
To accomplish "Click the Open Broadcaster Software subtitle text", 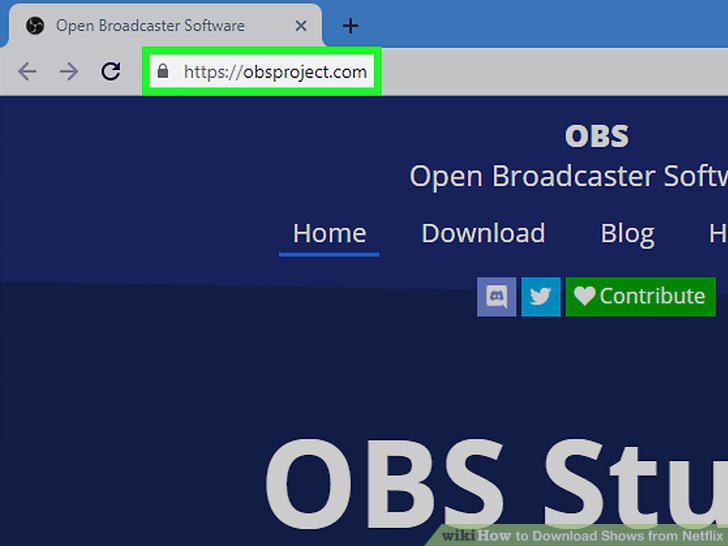I will [x=568, y=176].
